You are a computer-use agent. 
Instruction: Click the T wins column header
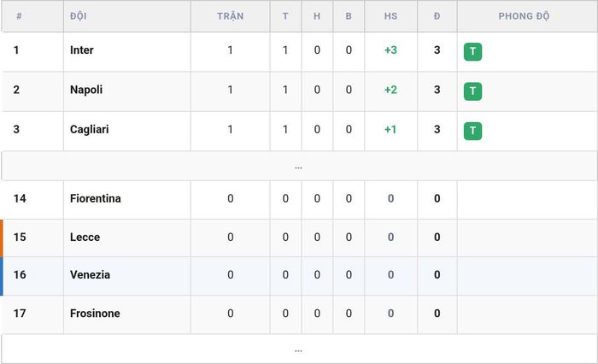pyautogui.click(x=285, y=16)
